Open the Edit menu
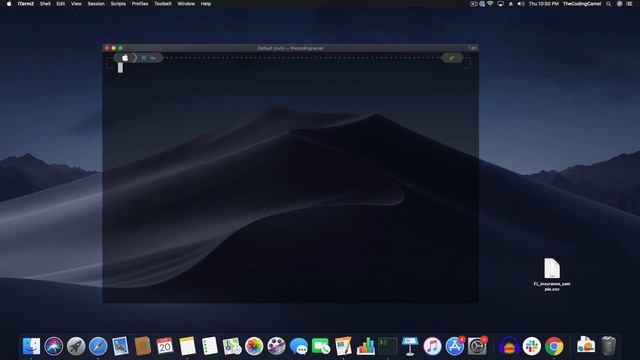Screen dimensions: 640x360 click(61, 4)
